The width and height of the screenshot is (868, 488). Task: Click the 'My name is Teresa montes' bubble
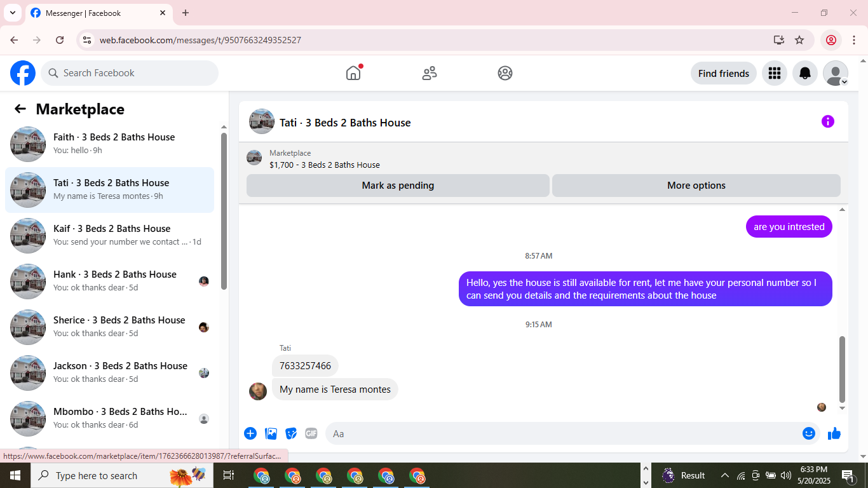click(x=335, y=390)
